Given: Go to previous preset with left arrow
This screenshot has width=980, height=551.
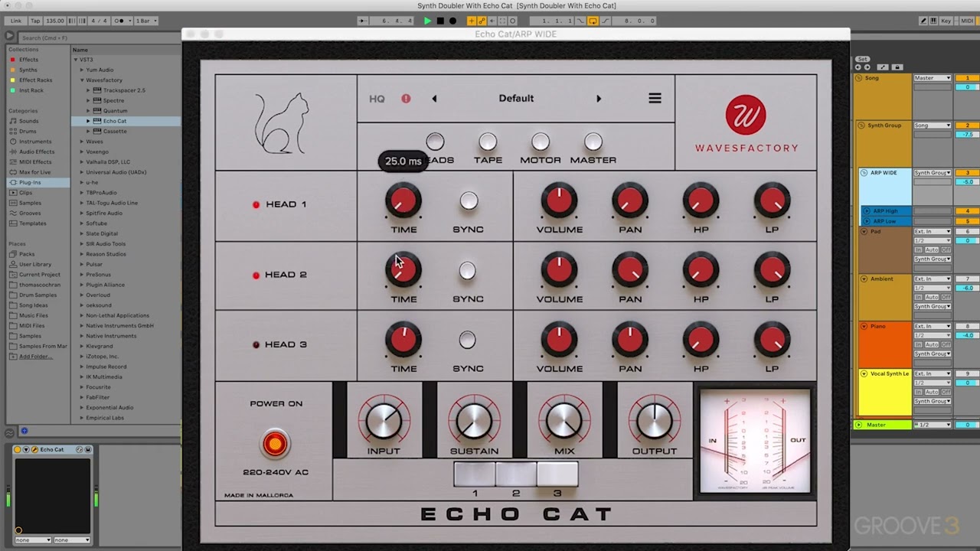Looking at the screenshot, I should click(434, 98).
